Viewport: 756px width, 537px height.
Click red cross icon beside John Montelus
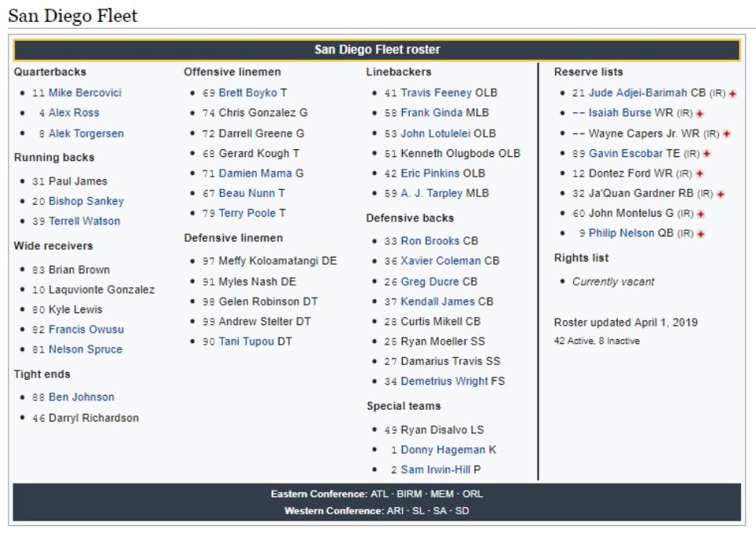[700, 214]
